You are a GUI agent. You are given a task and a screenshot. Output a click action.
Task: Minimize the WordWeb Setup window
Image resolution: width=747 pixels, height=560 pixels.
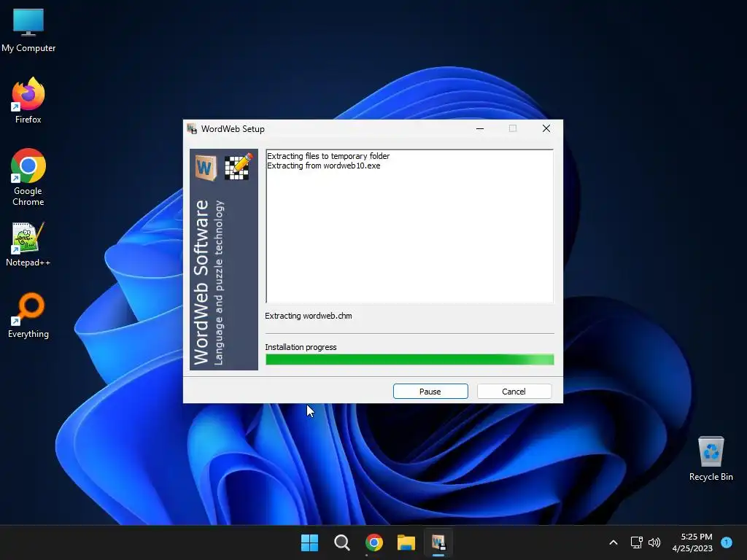[x=480, y=128]
